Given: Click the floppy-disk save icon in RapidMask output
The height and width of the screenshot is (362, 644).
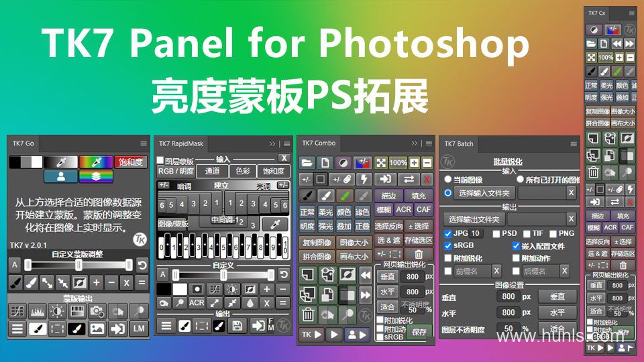Looking at the screenshot, I should (237, 326).
